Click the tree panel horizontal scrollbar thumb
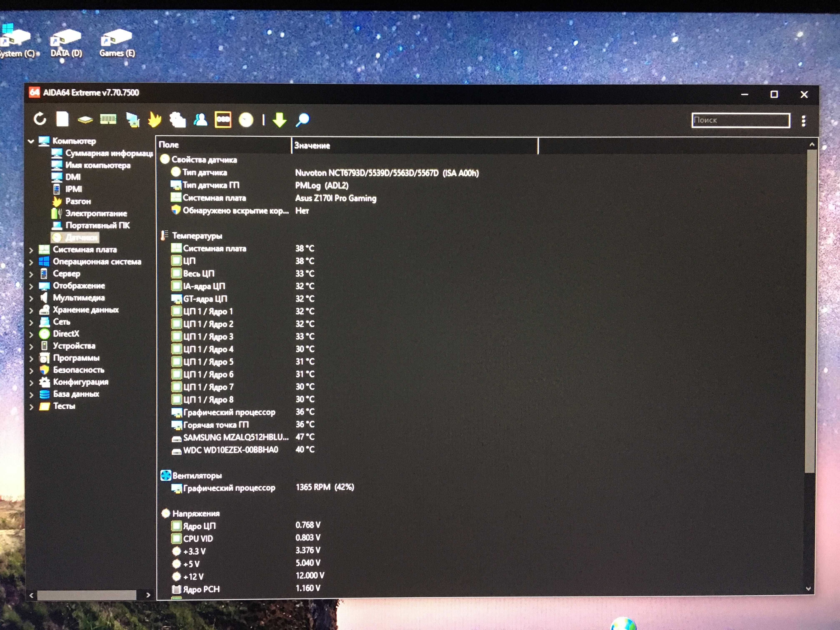The height and width of the screenshot is (630, 840). (x=87, y=595)
